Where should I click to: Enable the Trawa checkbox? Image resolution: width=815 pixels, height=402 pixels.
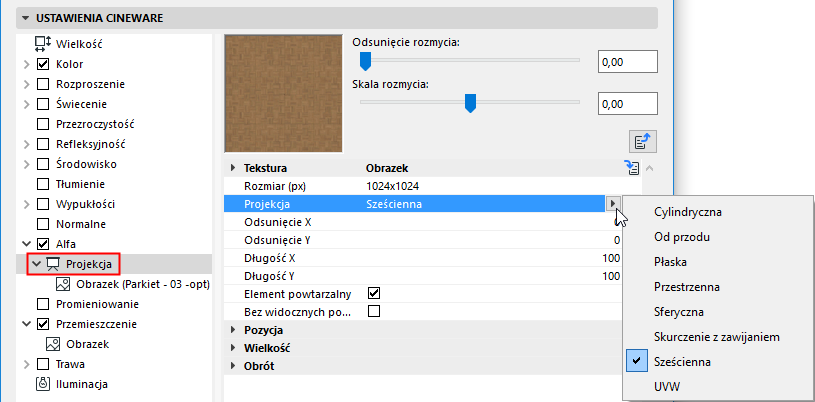[x=43, y=364]
